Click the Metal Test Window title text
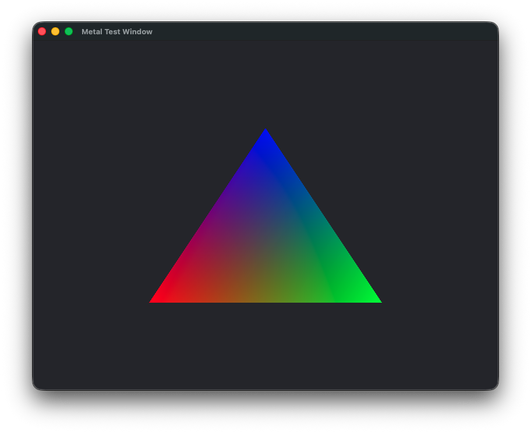Screen dimensions: 531x433 coord(117,31)
